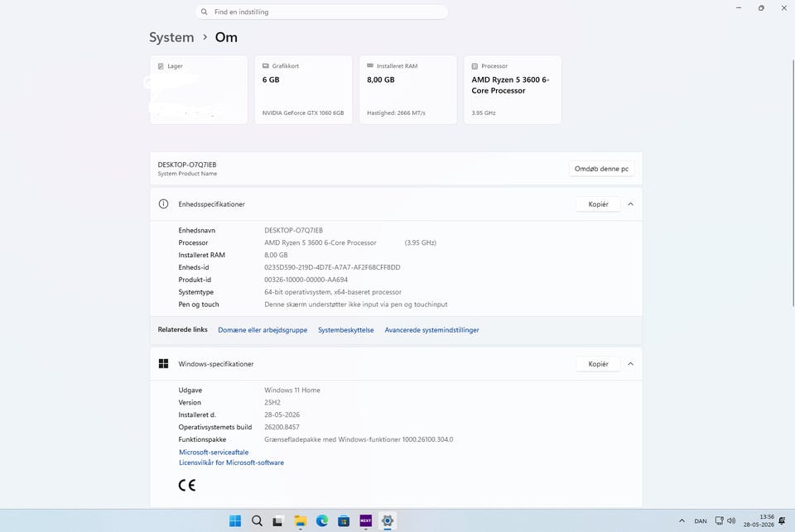Click the Installeret RAM card icon
The height and width of the screenshot is (532, 795).
pyautogui.click(x=370, y=66)
